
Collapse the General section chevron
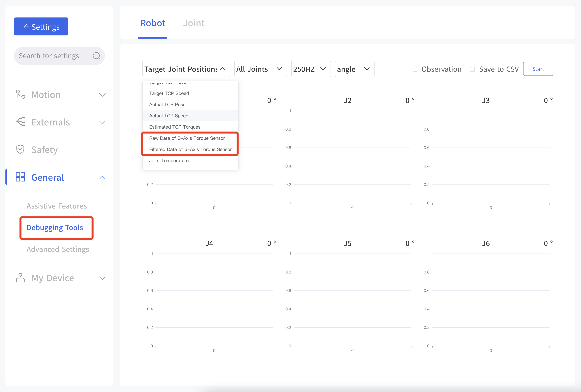click(102, 178)
